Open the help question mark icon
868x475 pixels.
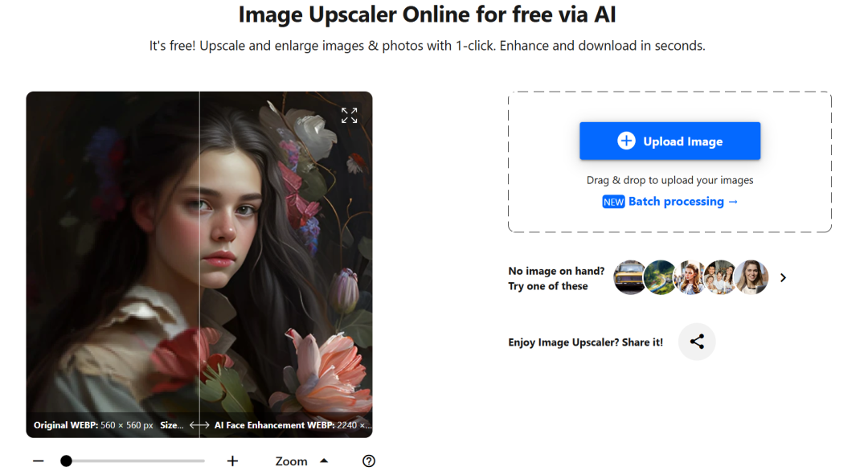tap(369, 461)
